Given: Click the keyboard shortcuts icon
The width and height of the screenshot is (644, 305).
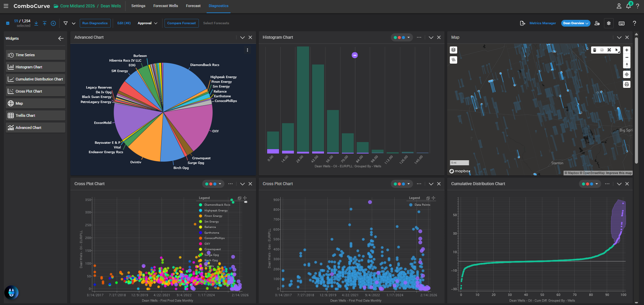Looking at the screenshot, I should point(621,23).
